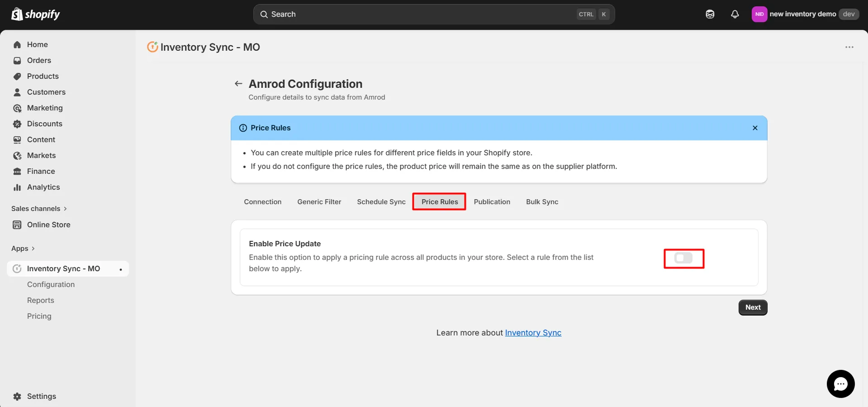Click the Customers person icon
868x407 pixels.
[x=17, y=92]
